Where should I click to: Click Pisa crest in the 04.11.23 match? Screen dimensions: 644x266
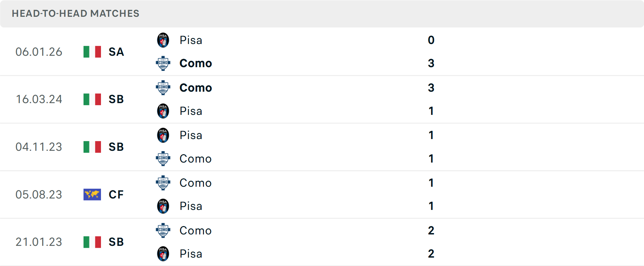[x=163, y=135]
